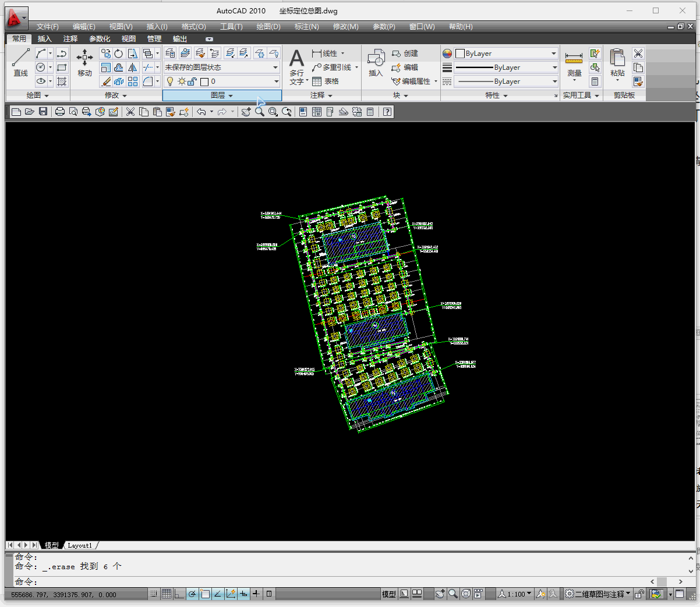Open the object color ByLayer dropdown
The width and height of the screenshot is (700, 607).
pos(506,54)
